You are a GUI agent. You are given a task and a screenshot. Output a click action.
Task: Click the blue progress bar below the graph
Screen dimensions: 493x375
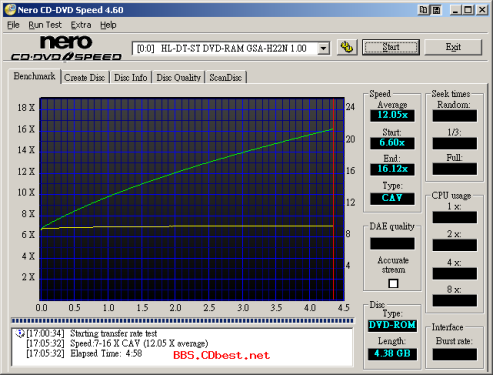[x=182, y=321]
